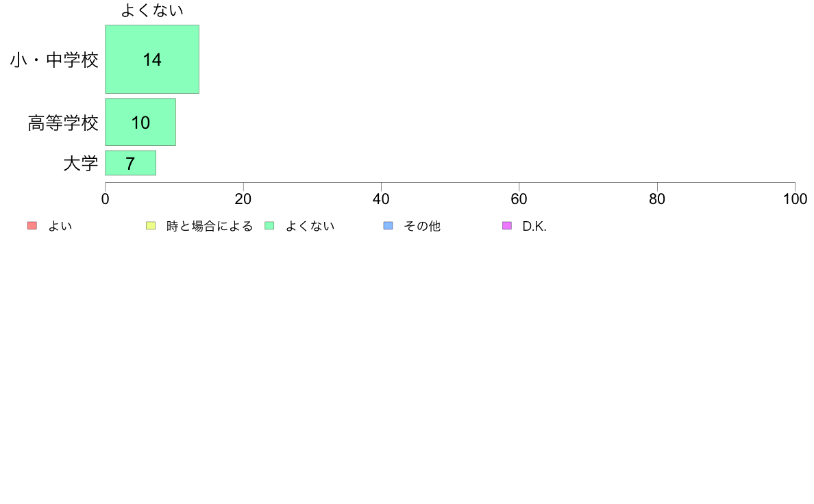Click the 高等学校 category label
Viewport: 814px width, 504px height.
coord(63,123)
